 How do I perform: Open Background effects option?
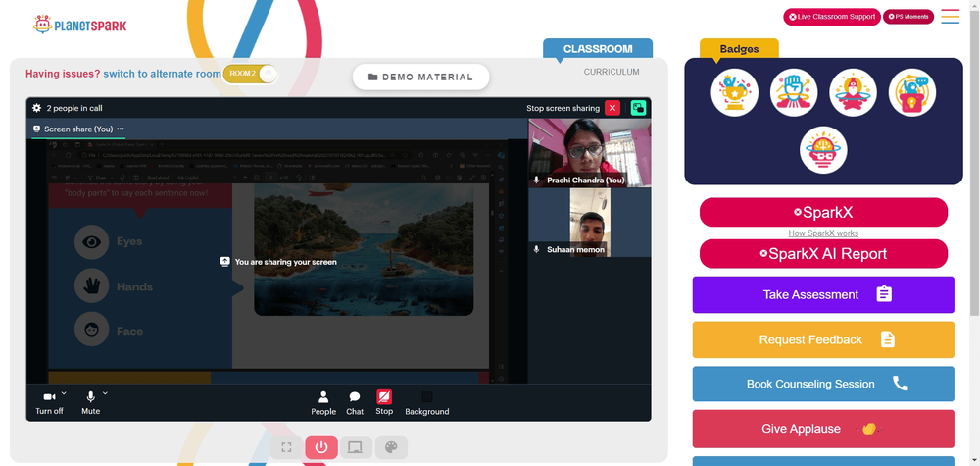pyautogui.click(x=427, y=403)
